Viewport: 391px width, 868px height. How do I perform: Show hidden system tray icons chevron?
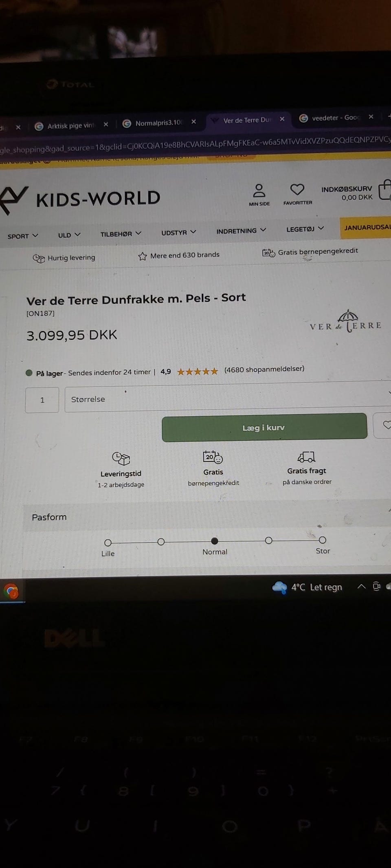coord(361,587)
